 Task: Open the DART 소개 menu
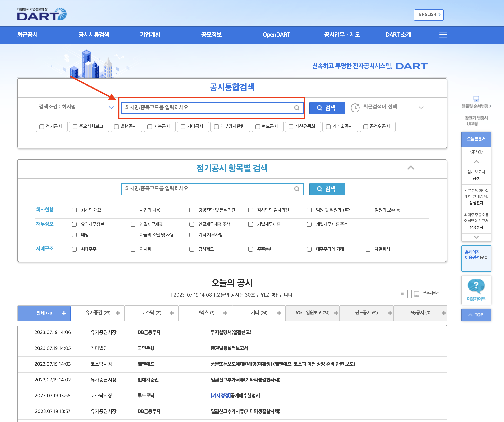[398, 35]
